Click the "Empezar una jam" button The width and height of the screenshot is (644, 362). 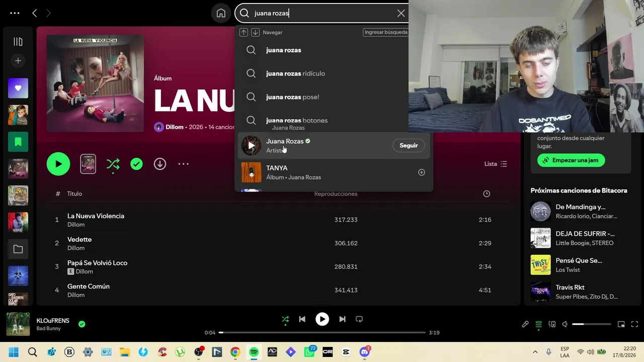pyautogui.click(x=571, y=160)
